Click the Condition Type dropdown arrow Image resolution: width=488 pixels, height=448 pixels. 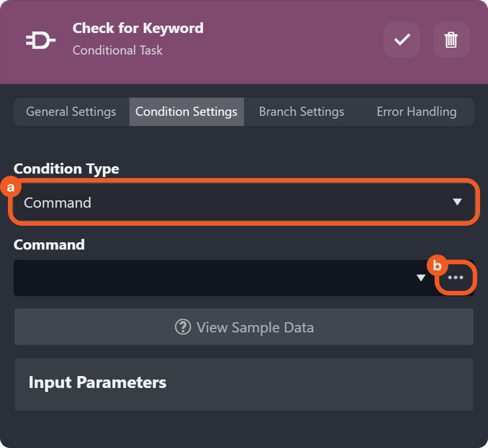[x=457, y=202]
